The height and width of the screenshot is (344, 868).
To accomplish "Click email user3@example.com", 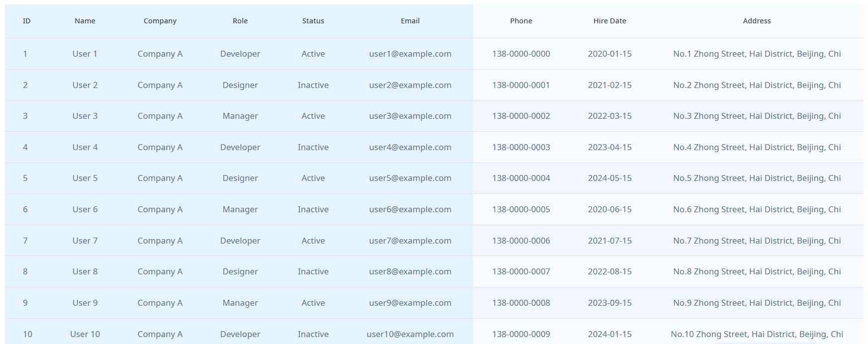I will [410, 116].
